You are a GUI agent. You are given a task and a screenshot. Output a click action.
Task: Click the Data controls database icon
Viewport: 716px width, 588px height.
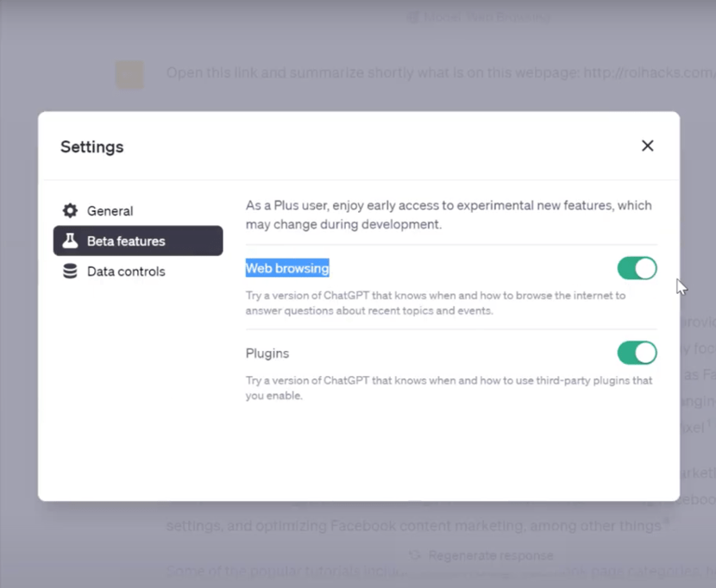point(70,272)
